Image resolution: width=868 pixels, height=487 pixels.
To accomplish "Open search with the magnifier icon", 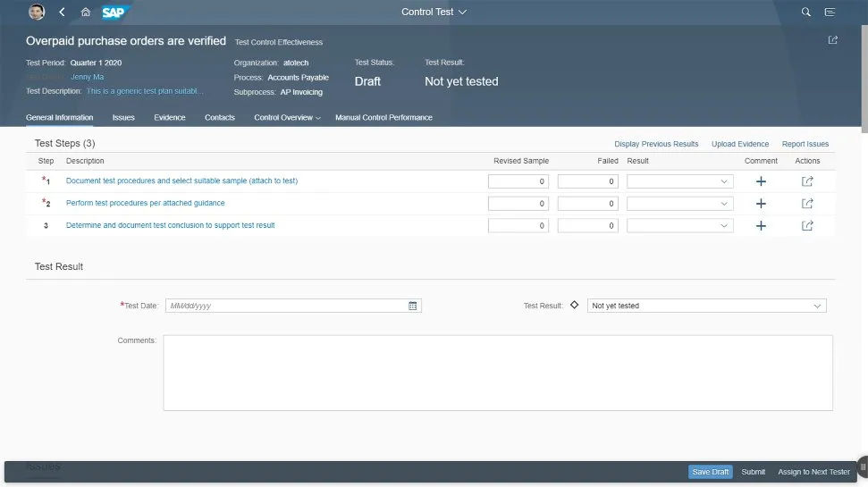I will point(806,13).
